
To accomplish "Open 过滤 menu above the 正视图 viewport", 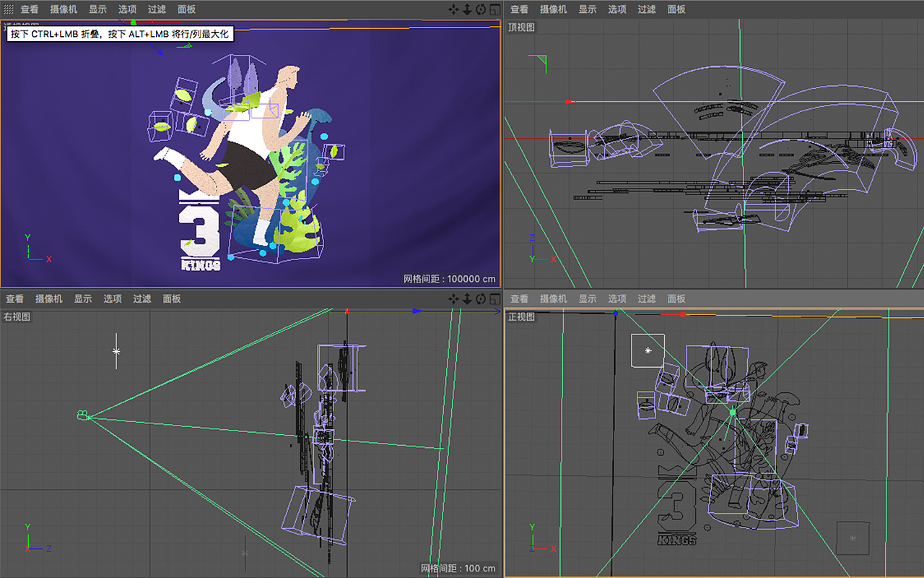I will [647, 298].
